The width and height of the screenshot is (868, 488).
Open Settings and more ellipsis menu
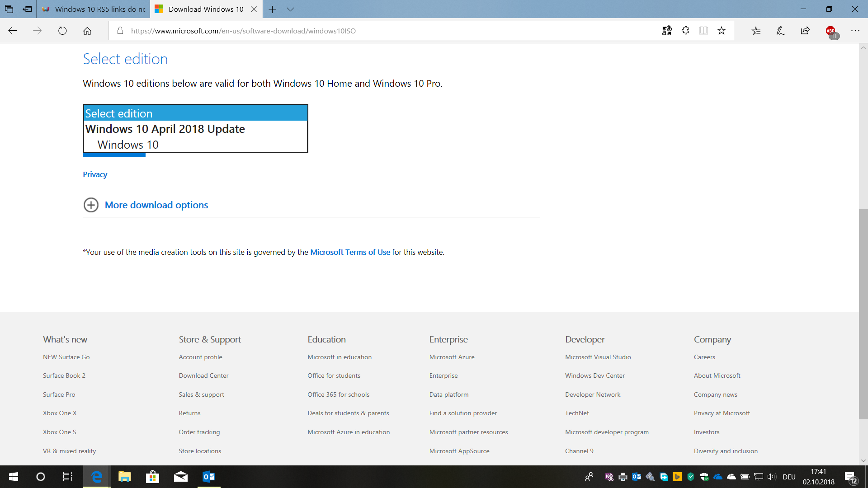pyautogui.click(x=855, y=31)
